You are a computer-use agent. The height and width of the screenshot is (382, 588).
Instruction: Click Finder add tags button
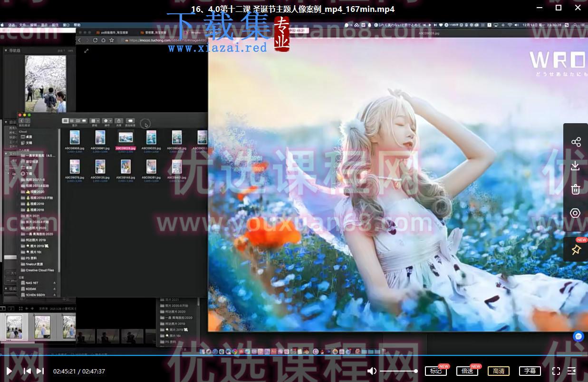point(130,121)
